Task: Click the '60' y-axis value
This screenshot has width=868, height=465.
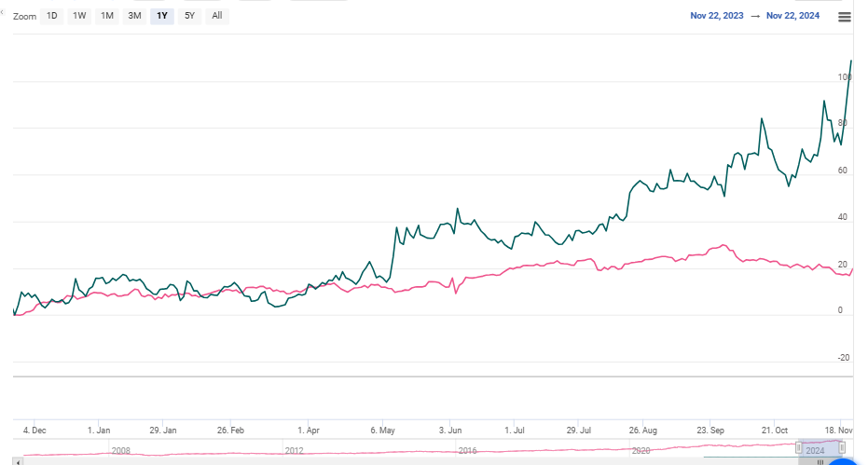Action: [x=843, y=171]
